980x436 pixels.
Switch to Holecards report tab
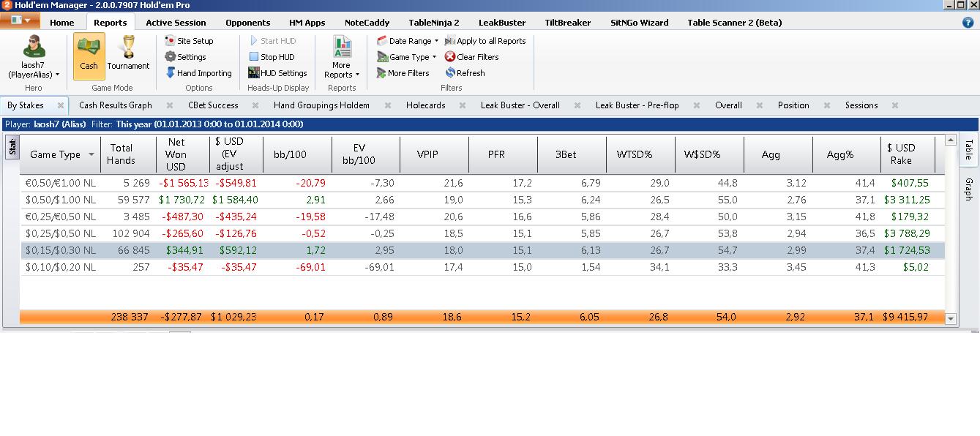point(426,105)
